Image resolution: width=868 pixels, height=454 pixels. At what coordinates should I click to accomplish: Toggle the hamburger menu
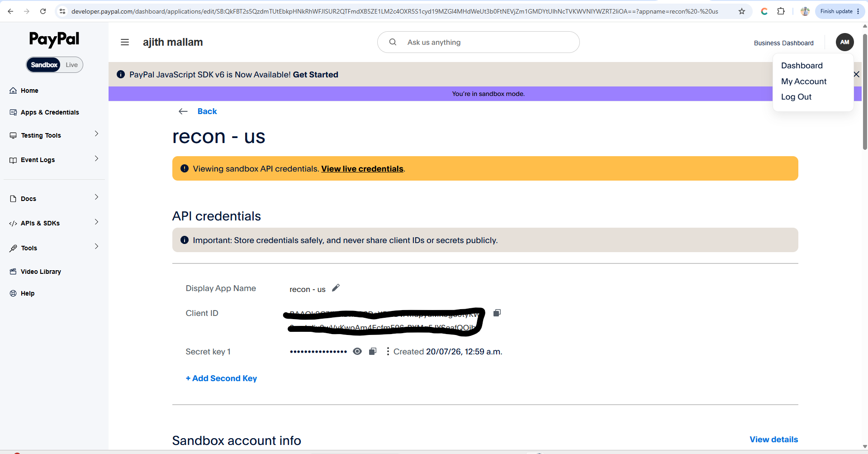pos(125,42)
